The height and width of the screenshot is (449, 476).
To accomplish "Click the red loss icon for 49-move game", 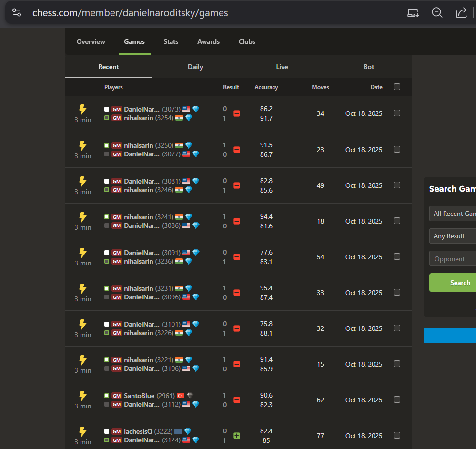I will click(x=237, y=185).
